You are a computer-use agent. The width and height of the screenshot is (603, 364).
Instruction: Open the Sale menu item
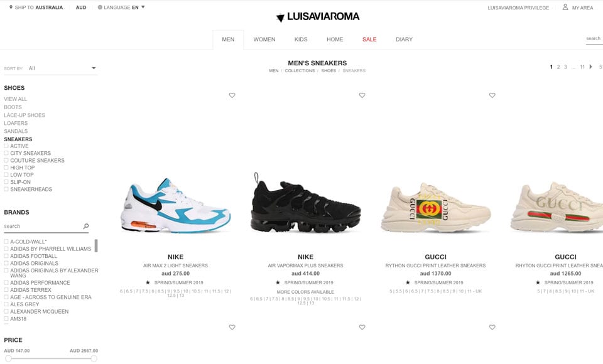pyautogui.click(x=369, y=39)
